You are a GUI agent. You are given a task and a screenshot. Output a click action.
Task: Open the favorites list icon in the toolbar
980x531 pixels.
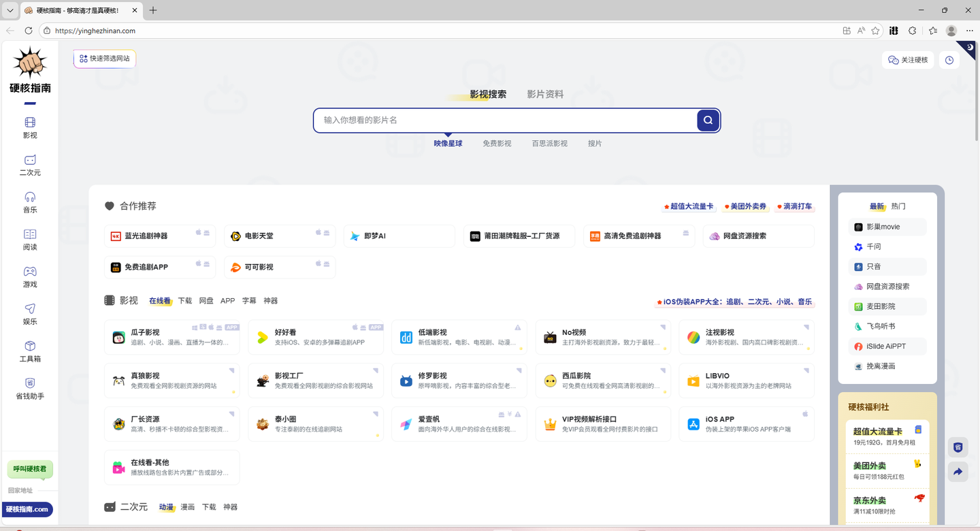click(x=932, y=31)
